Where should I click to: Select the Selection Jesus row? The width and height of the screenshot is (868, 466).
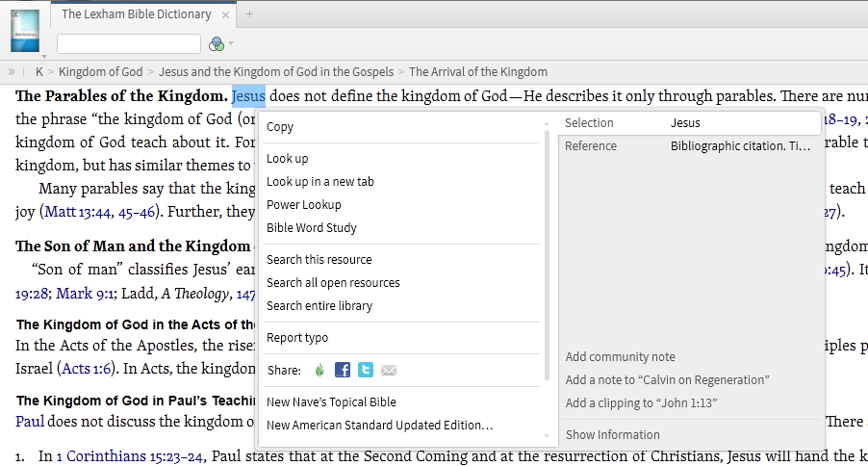pyautogui.click(x=689, y=123)
